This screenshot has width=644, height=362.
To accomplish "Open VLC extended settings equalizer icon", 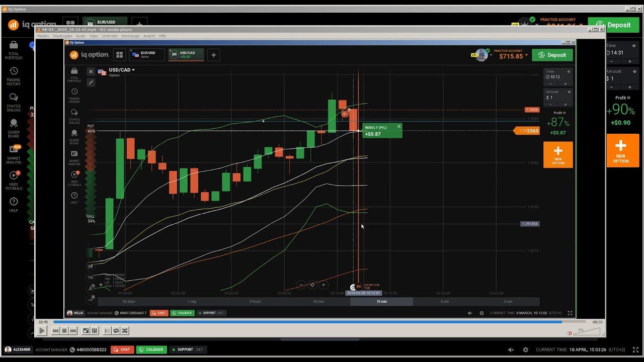I will click(x=94, y=331).
